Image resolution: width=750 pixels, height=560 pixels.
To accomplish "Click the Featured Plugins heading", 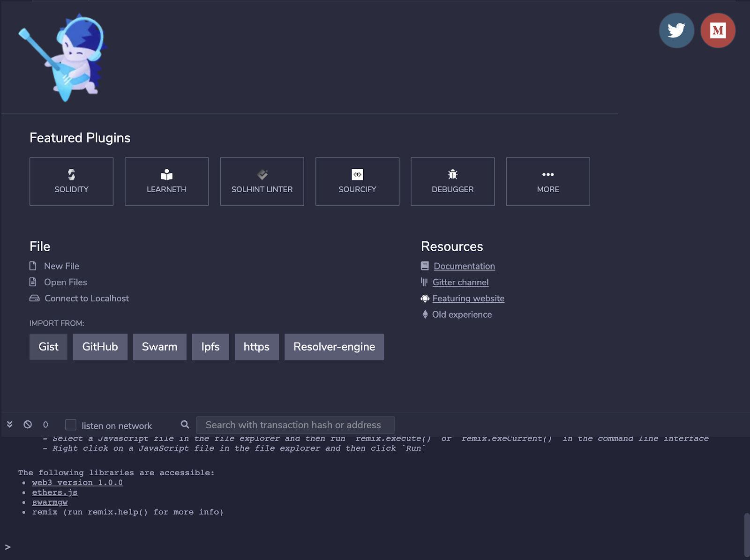I will coord(80,138).
